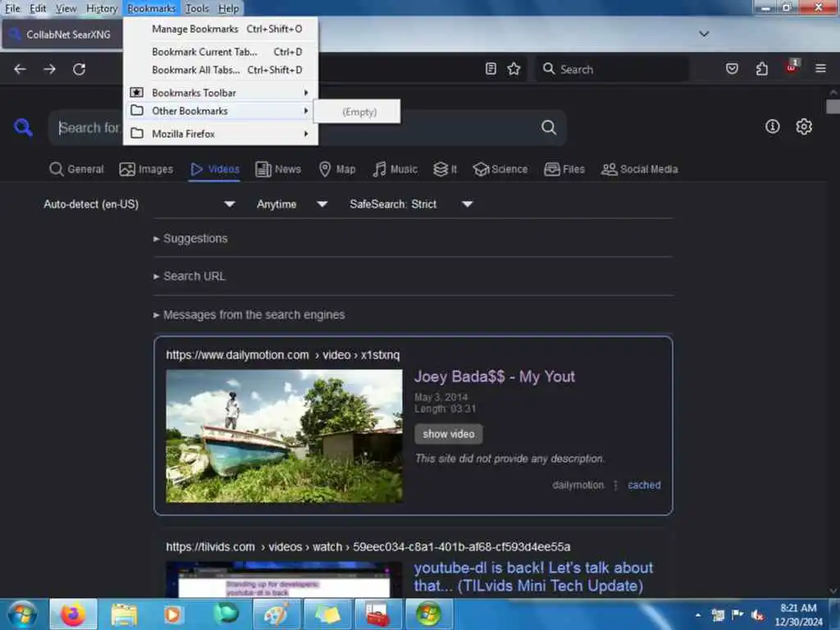Open SearXNG preferences gear
Viewport: 840px width, 630px height.
pos(804,126)
